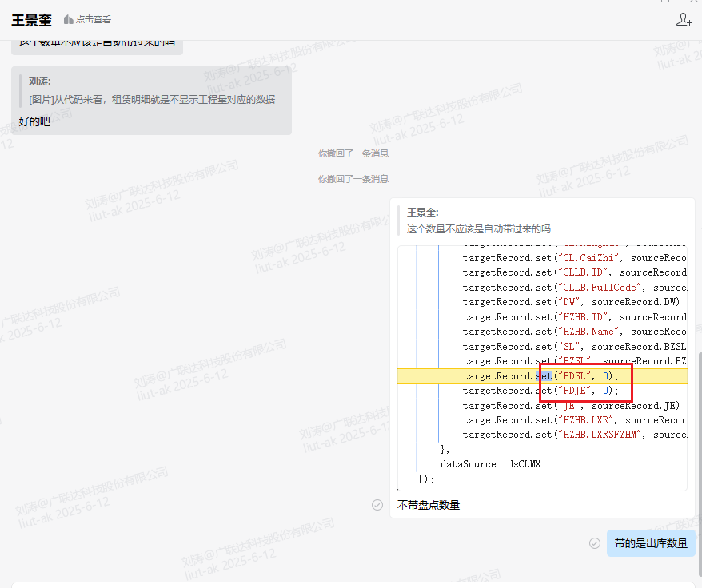702x588 pixels.
Task: Click the second 你撤回了一条消息 notice
Action: click(353, 179)
